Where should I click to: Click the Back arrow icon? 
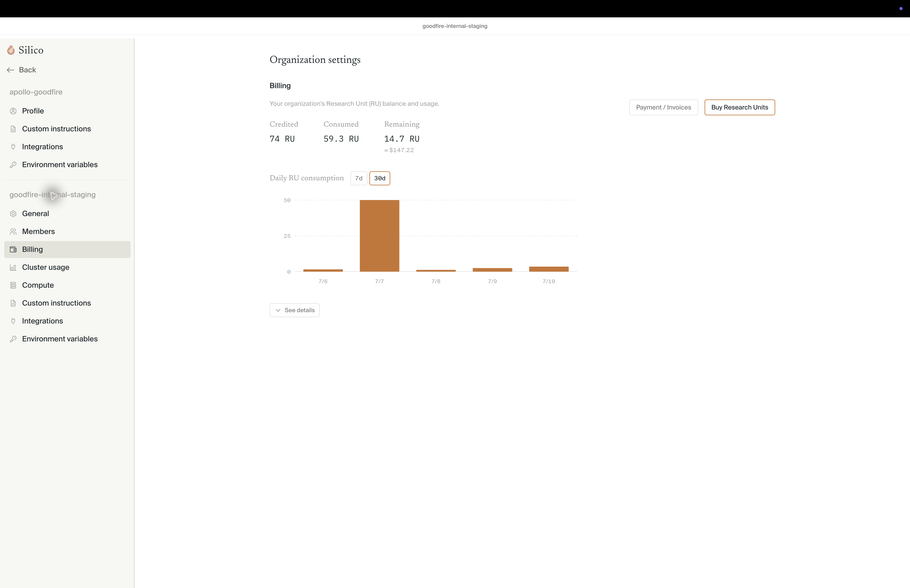[11, 70]
